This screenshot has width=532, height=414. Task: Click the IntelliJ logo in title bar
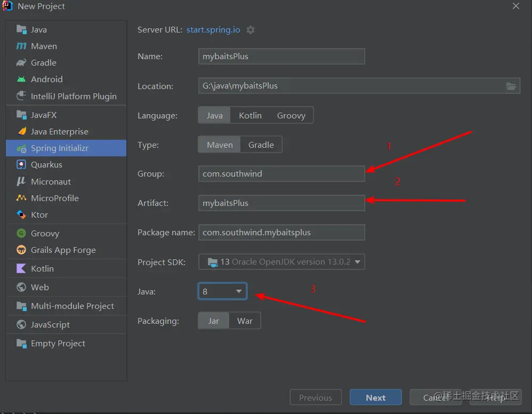point(7,6)
